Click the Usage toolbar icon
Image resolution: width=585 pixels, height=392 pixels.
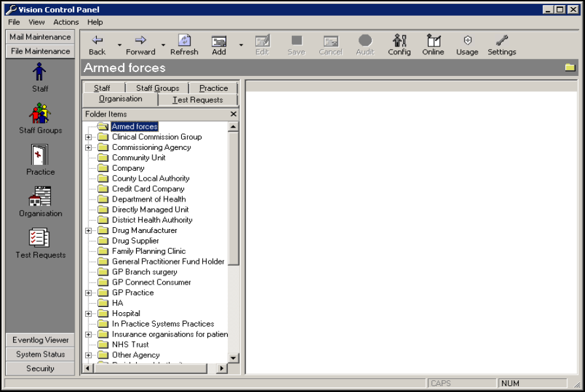pos(467,41)
